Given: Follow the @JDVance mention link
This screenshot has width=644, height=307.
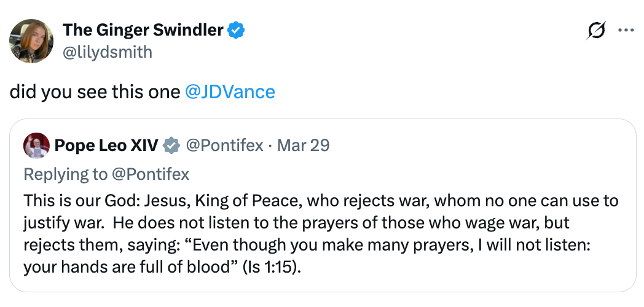Looking at the screenshot, I should point(230,92).
